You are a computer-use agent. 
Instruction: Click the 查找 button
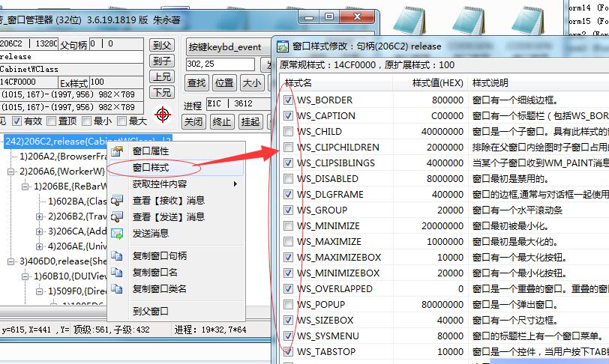click(196, 82)
